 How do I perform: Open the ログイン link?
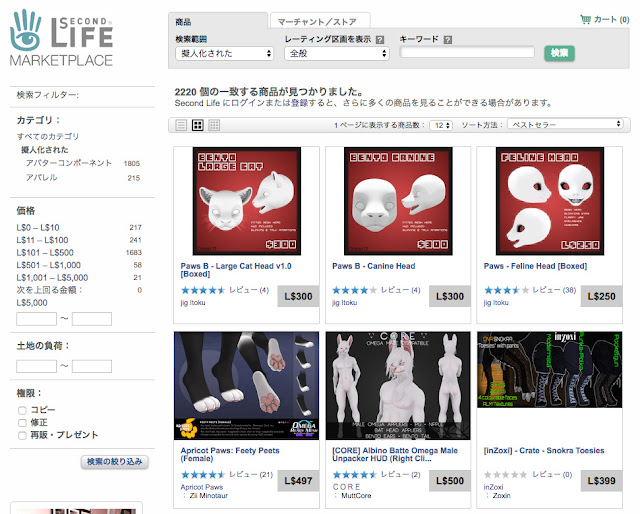(x=248, y=103)
